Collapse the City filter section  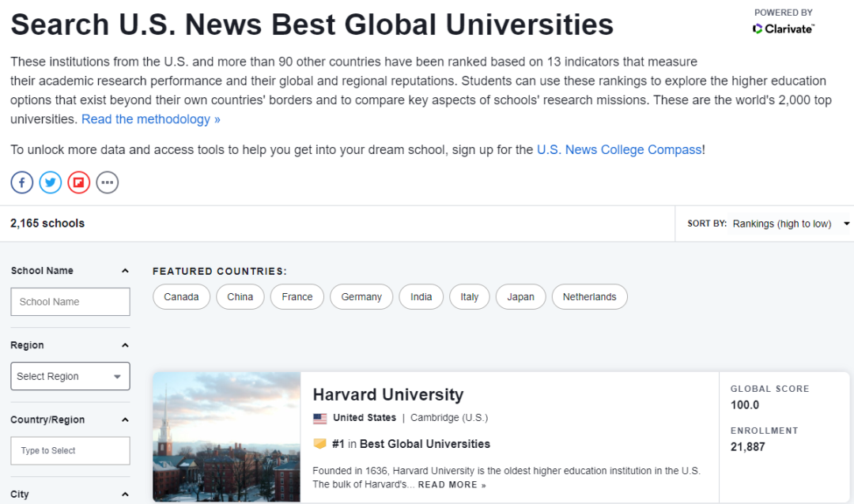tap(125, 495)
